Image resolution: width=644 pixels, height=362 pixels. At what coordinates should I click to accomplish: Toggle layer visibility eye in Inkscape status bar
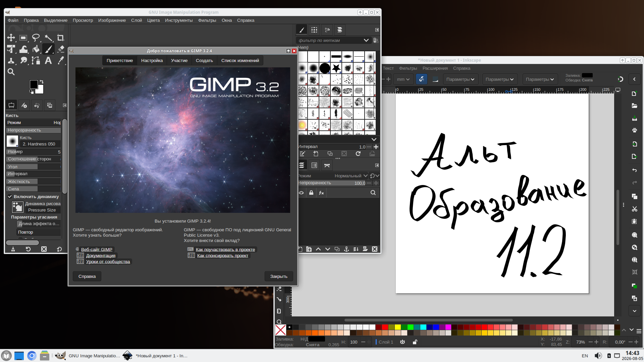click(402, 342)
